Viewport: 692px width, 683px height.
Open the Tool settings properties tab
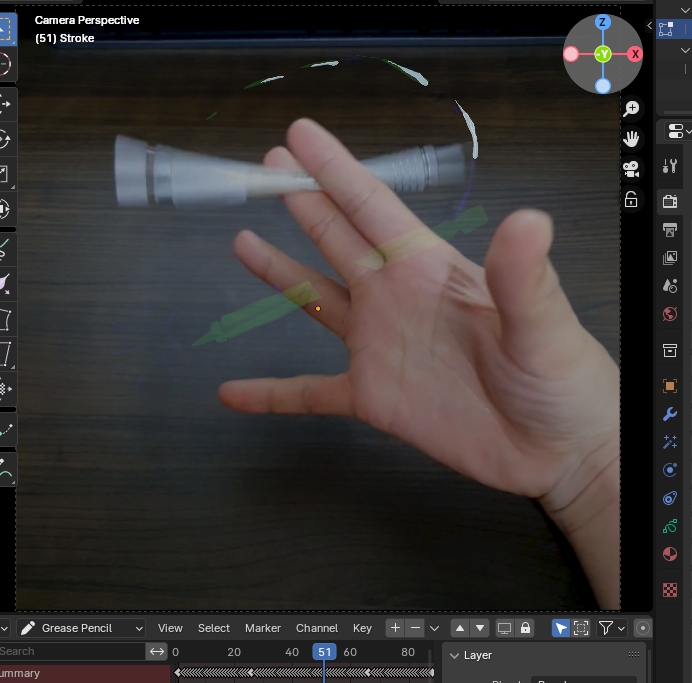pos(670,166)
